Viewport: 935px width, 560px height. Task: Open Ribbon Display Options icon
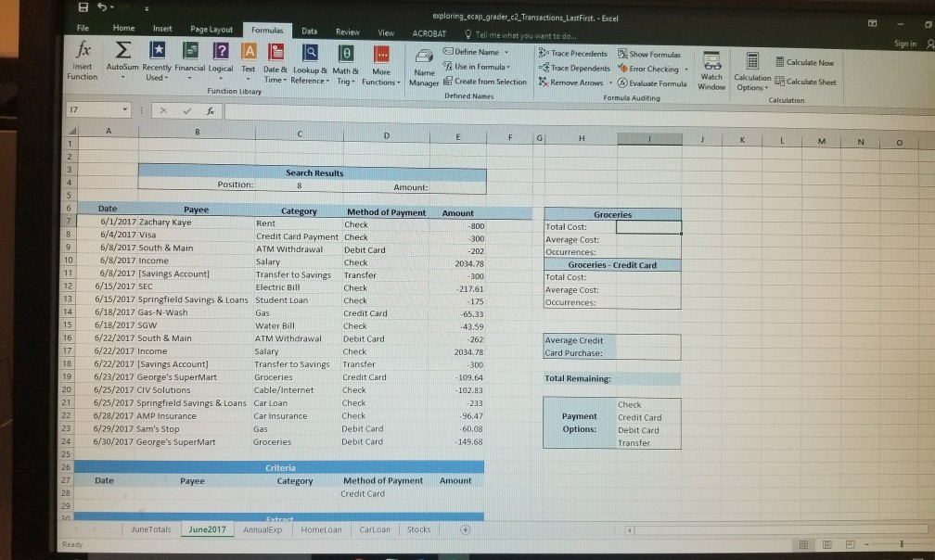(x=872, y=23)
